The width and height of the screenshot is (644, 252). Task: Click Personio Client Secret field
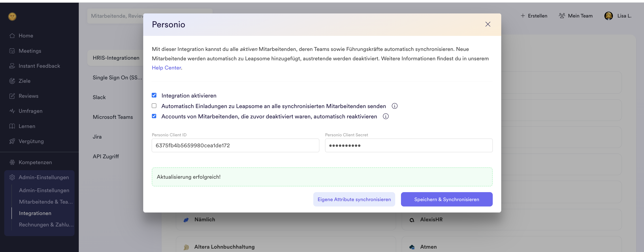coord(409,146)
